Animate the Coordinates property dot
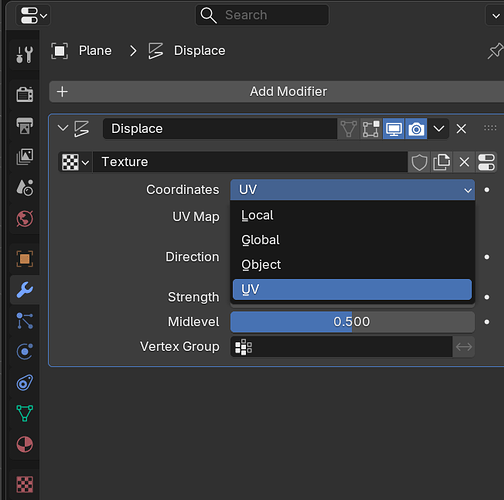This screenshot has height=500, width=504. coord(487,190)
